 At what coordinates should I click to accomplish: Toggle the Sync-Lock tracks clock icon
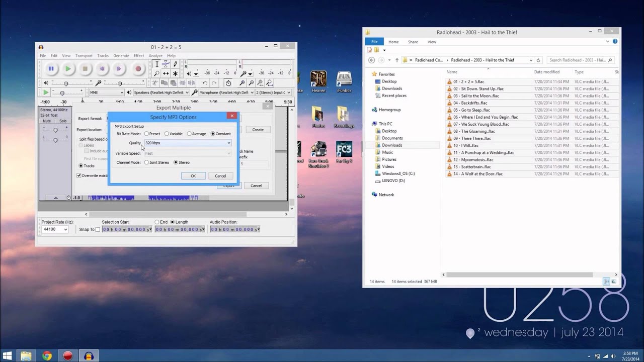pyautogui.click(x=228, y=83)
